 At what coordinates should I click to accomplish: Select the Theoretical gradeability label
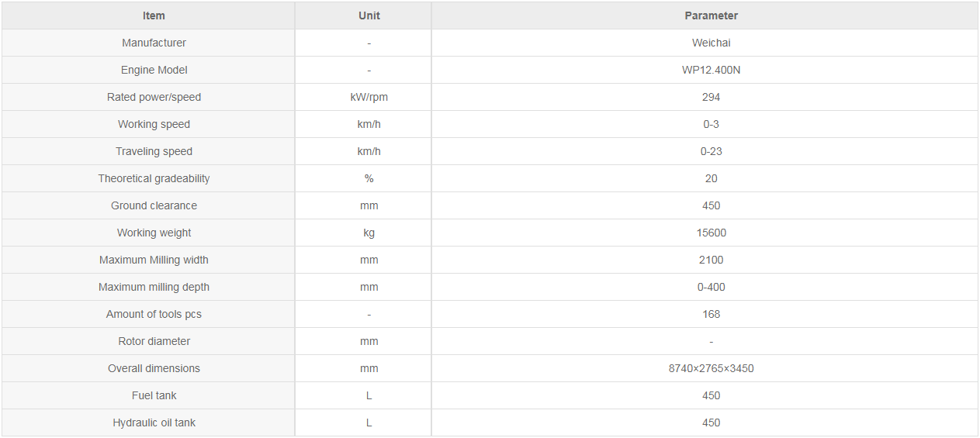[154, 178]
